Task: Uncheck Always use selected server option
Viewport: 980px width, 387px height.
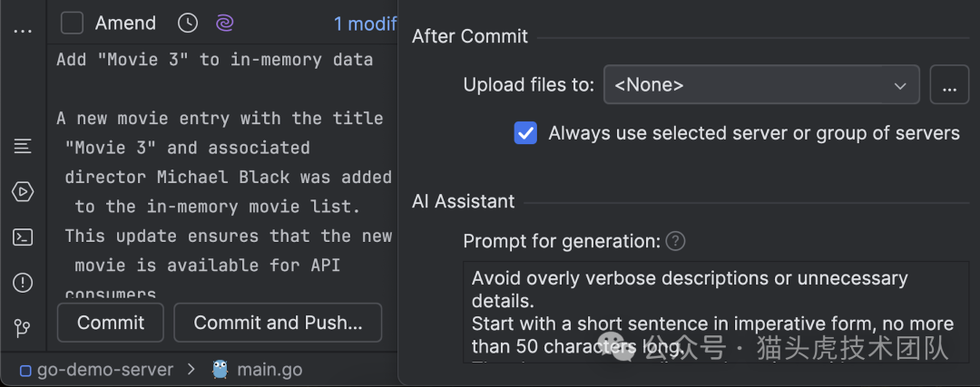Action: (x=525, y=133)
